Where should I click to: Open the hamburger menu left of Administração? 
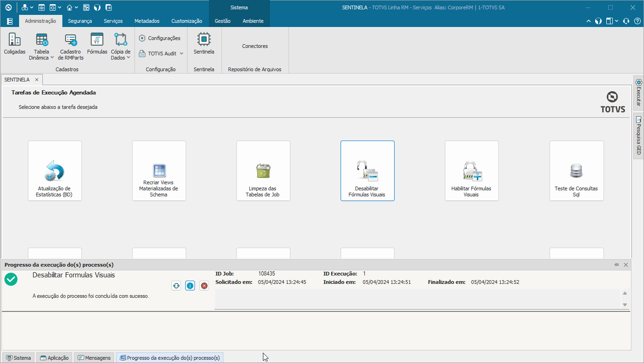pyautogui.click(x=10, y=21)
